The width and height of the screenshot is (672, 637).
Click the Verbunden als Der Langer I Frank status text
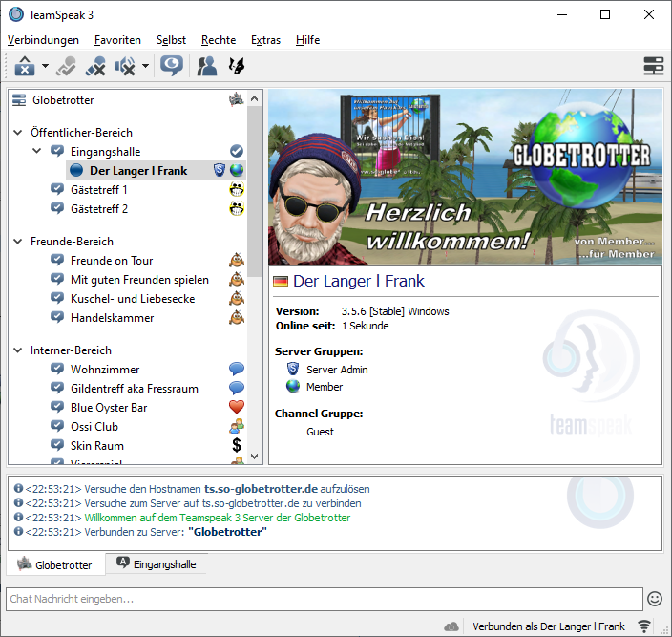tap(549, 626)
